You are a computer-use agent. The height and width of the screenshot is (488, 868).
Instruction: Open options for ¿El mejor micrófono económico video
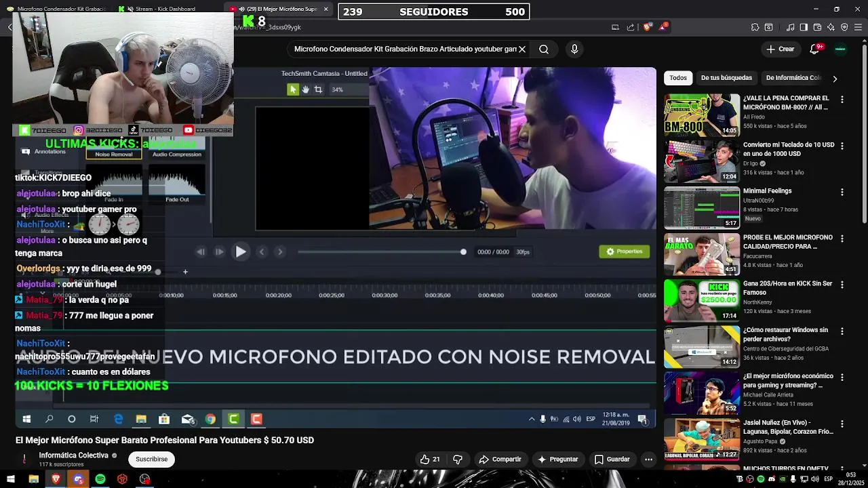tap(842, 377)
